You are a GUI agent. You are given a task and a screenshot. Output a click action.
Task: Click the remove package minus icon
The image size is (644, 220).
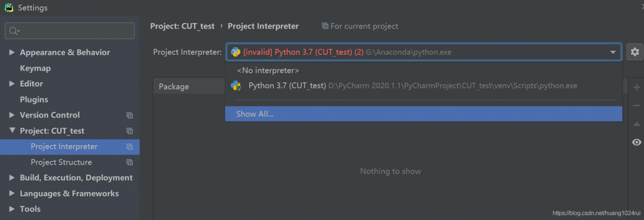[636, 105]
